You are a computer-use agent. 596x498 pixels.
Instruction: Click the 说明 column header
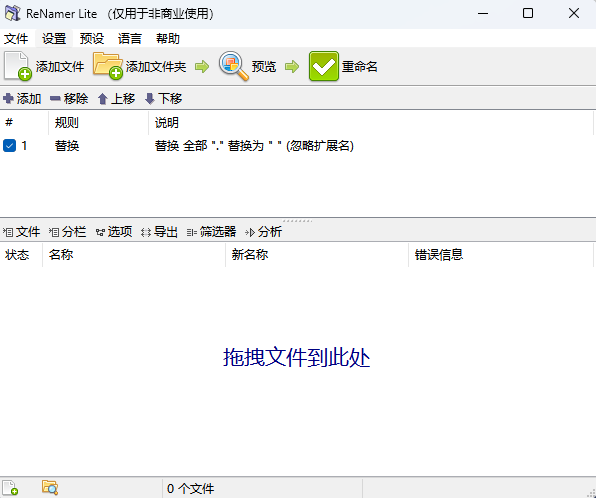click(x=371, y=122)
